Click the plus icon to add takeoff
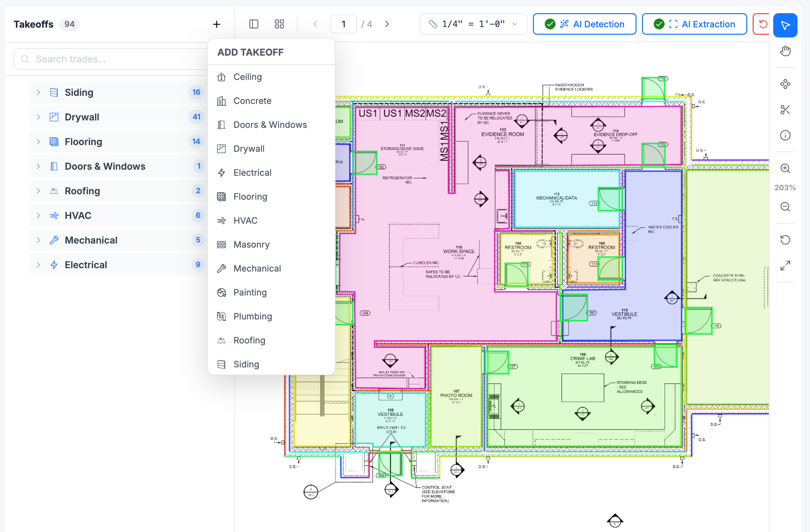The height and width of the screenshot is (532, 810). [x=216, y=24]
